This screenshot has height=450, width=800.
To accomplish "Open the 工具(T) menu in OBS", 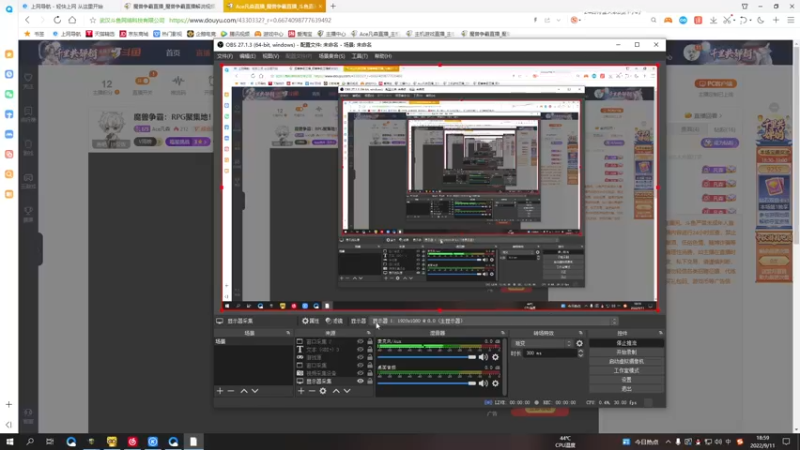I will (360, 56).
